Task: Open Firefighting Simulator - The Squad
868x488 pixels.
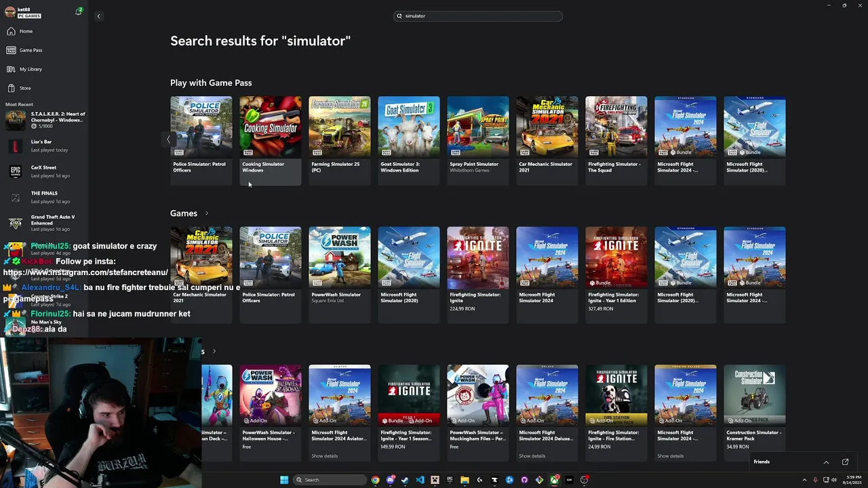Action: [616, 140]
